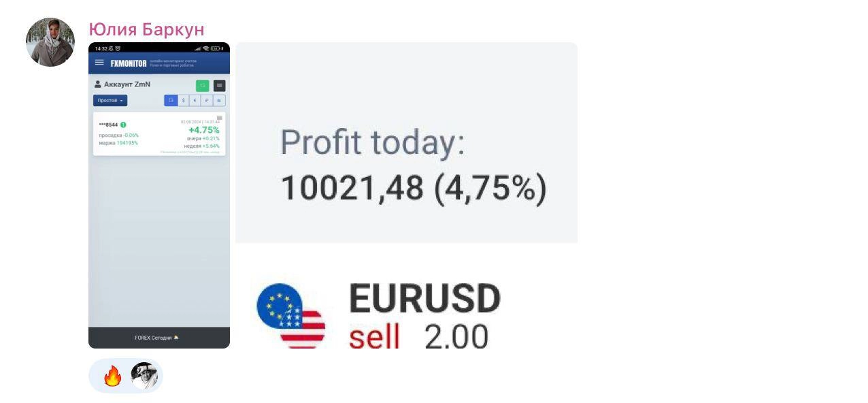This screenshot has height=403, width=868.
Task: Select the last currency toggle option
Action: pyautogui.click(x=219, y=101)
